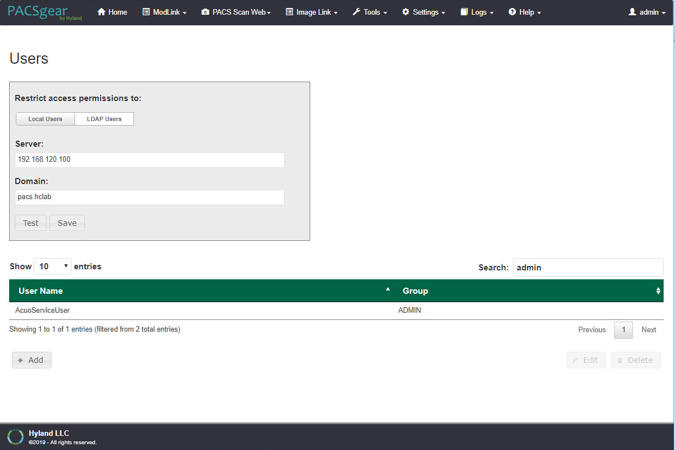Select the Local Users toggle
675x450 pixels.
tap(45, 119)
